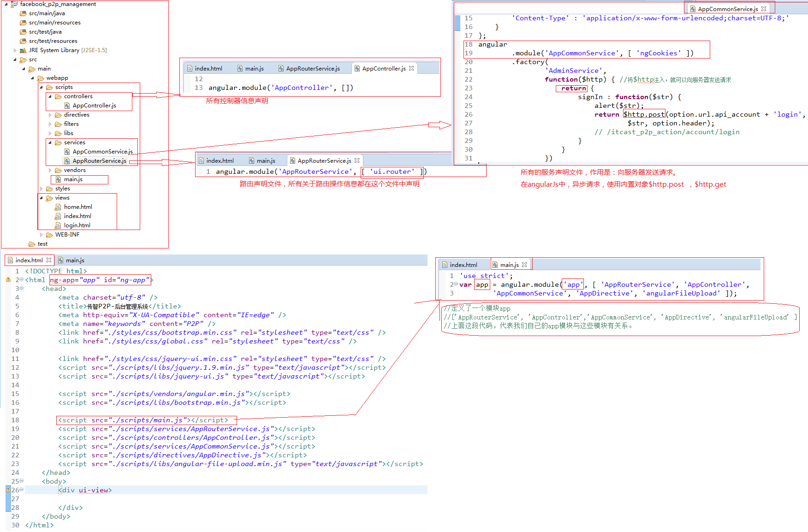This screenshot has height=532, width=808.
Task: Select AppRouterService.js in project tree
Action: [x=99, y=161]
